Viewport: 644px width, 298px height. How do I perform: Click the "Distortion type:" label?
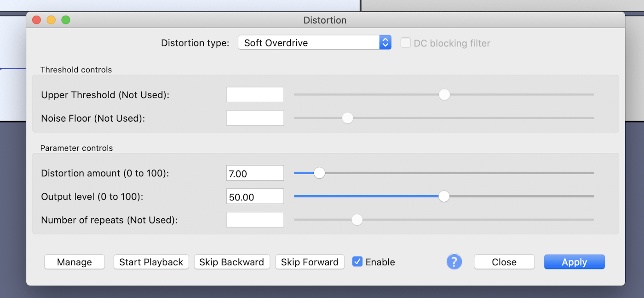coord(195,43)
